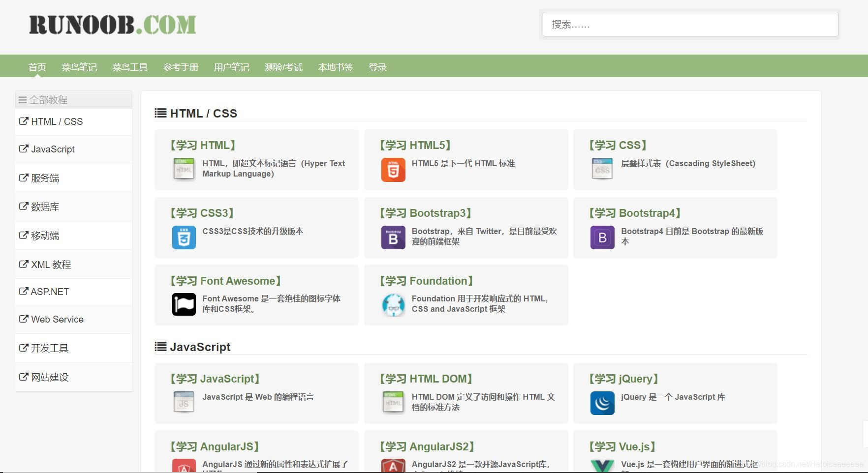
Task: Select Web Service in the sidebar
Action: click(x=74, y=319)
